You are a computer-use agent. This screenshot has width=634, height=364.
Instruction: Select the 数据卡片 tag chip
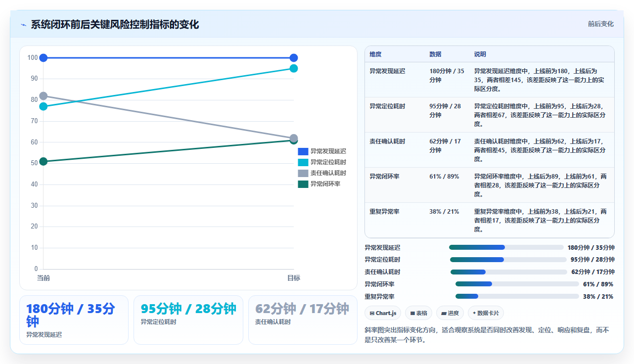coord(486,313)
